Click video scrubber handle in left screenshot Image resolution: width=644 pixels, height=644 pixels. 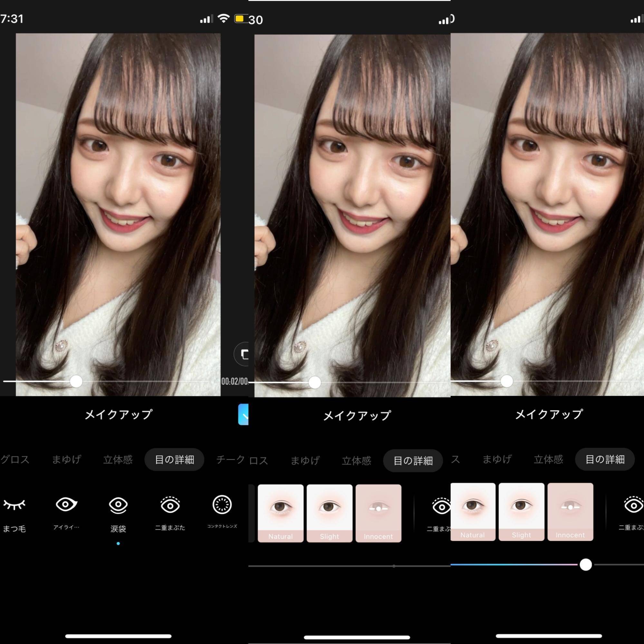76,381
